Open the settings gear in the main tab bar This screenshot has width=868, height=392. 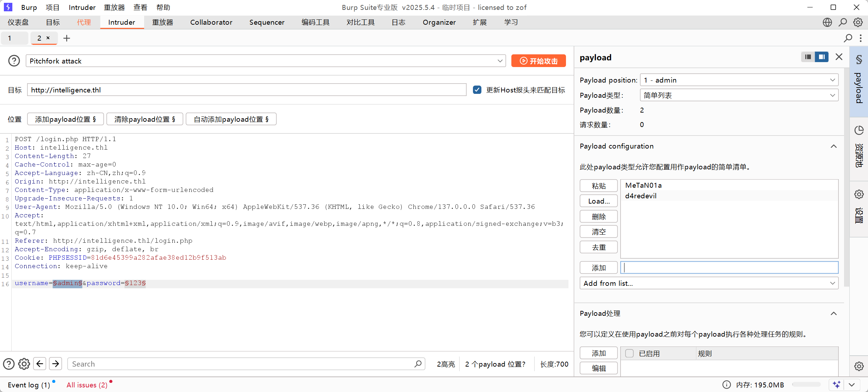[858, 22]
